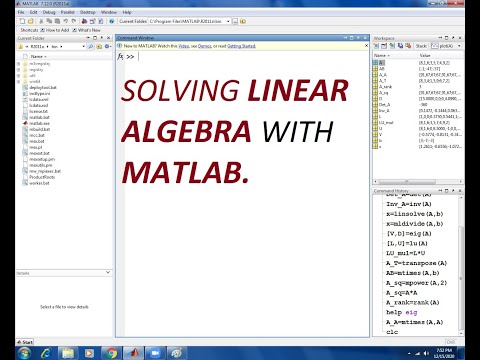
Task: Open Command Window panel actions menu
Action: click(345, 38)
